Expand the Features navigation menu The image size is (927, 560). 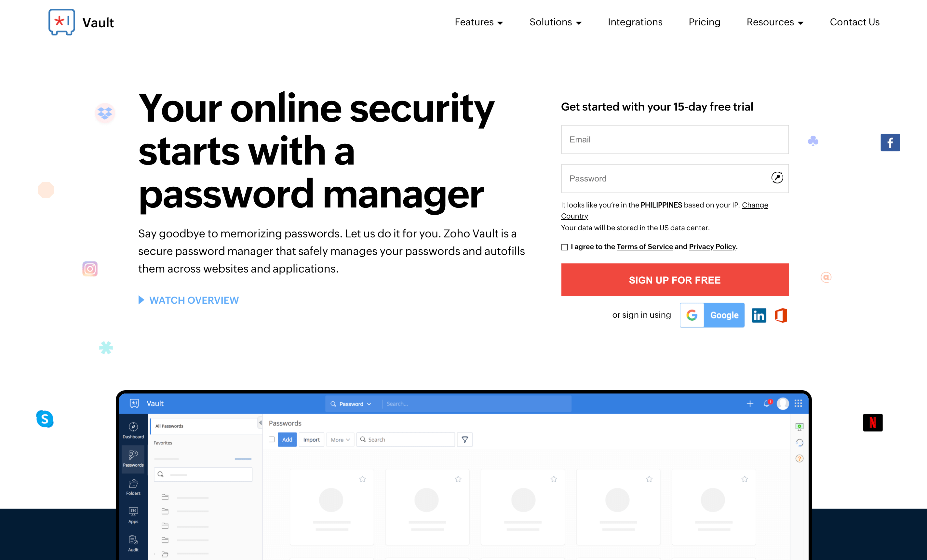(x=478, y=22)
